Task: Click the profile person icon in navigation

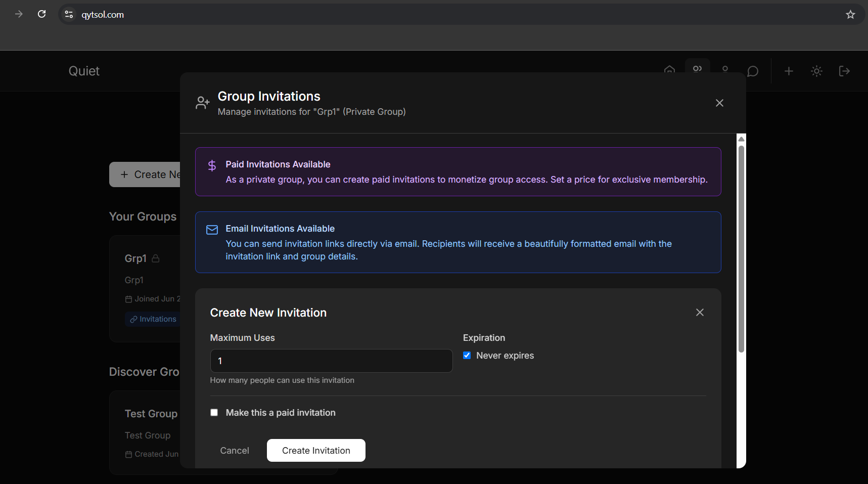Action: 725,69
